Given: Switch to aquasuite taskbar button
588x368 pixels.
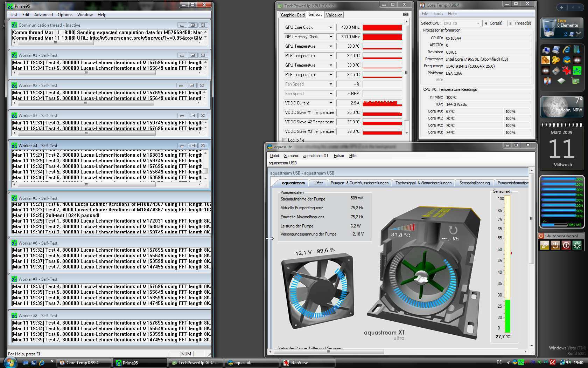Looking at the screenshot, I should (252, 363).
